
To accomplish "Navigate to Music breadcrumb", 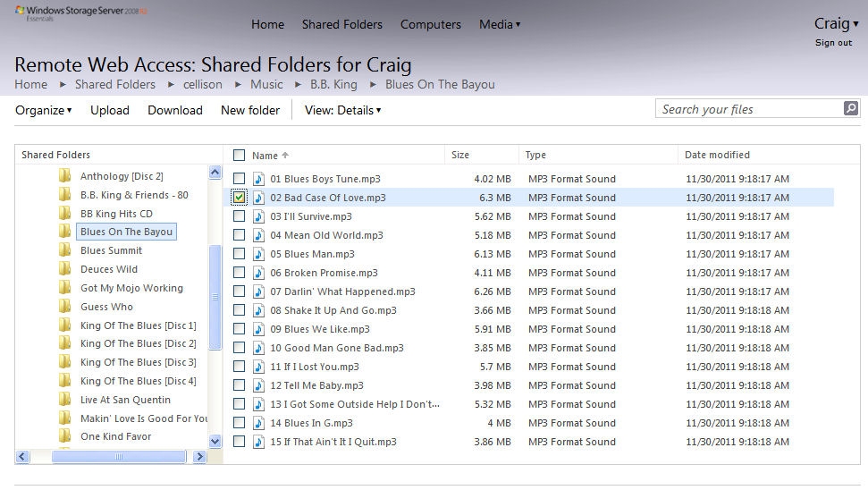I will pos(266,84).
